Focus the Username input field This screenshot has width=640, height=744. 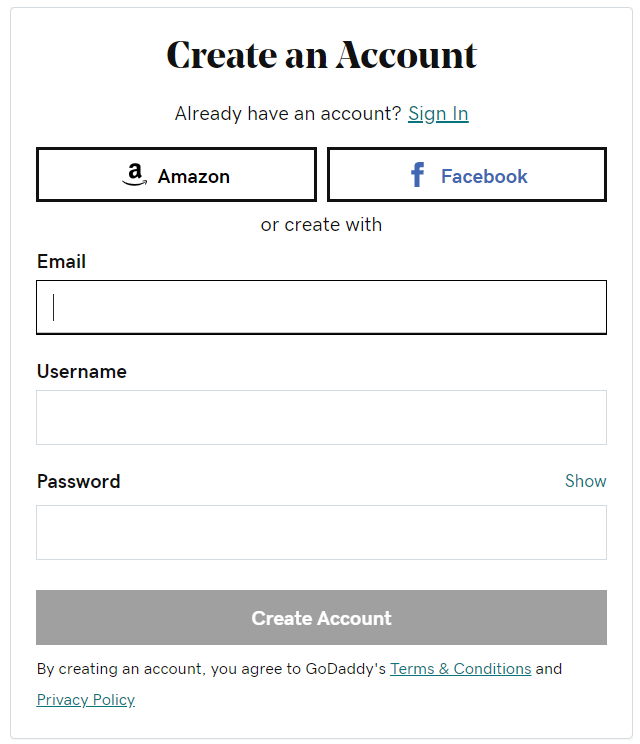321,418
